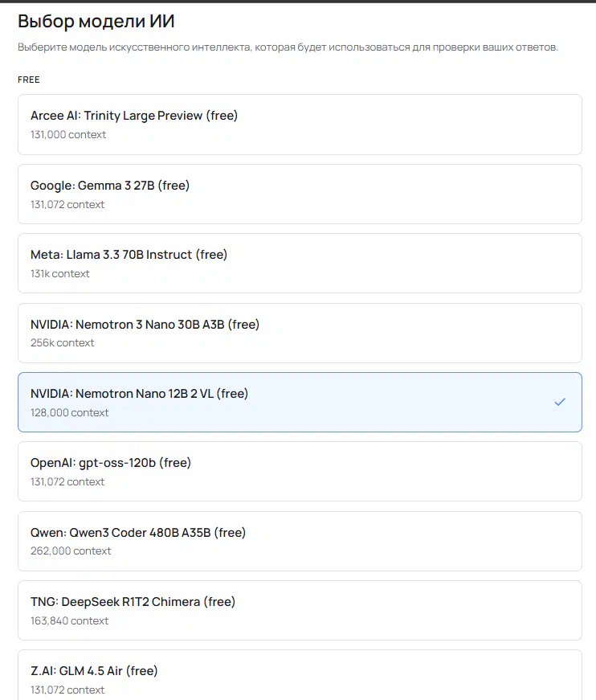
Task: Click the "256k context" label
Action: coord(63,343)
